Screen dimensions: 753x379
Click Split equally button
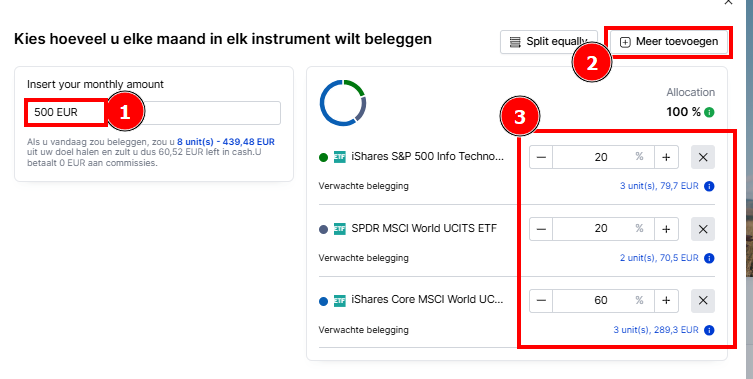[548, 42]
